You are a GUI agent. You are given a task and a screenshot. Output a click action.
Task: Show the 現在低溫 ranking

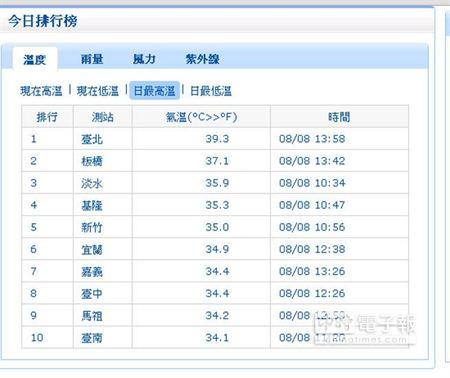pos(98,91)
